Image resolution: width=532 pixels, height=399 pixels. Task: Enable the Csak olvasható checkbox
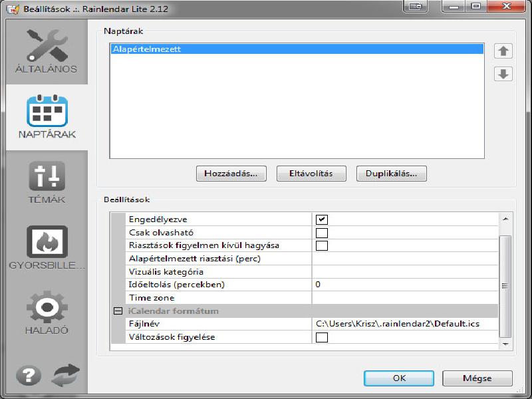tap(322, 233)
